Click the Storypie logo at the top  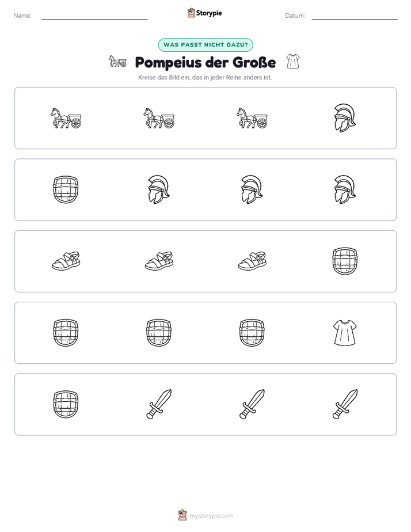[204, 13]
